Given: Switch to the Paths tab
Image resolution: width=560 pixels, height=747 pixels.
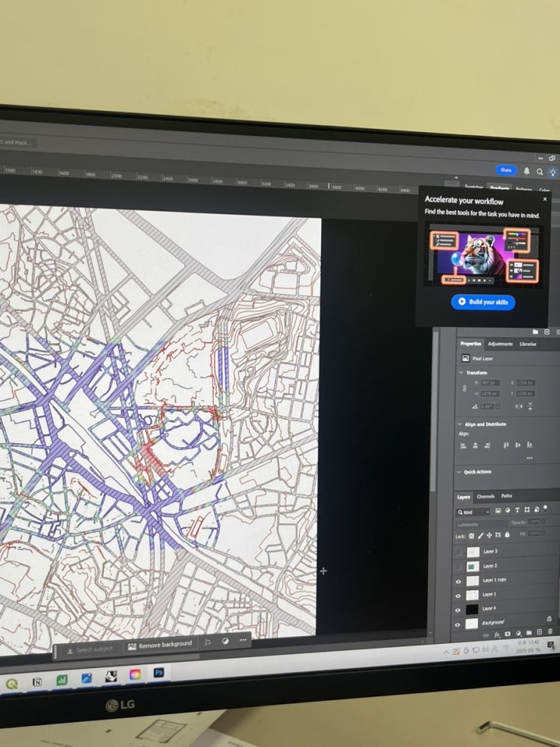Looking at the screenshot, I should 506,496.
